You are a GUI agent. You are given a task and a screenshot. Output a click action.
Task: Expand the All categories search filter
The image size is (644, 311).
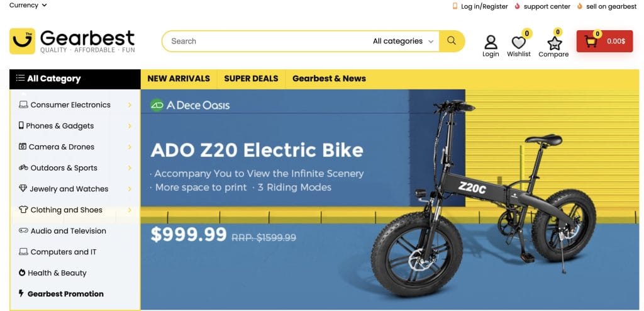403,41
